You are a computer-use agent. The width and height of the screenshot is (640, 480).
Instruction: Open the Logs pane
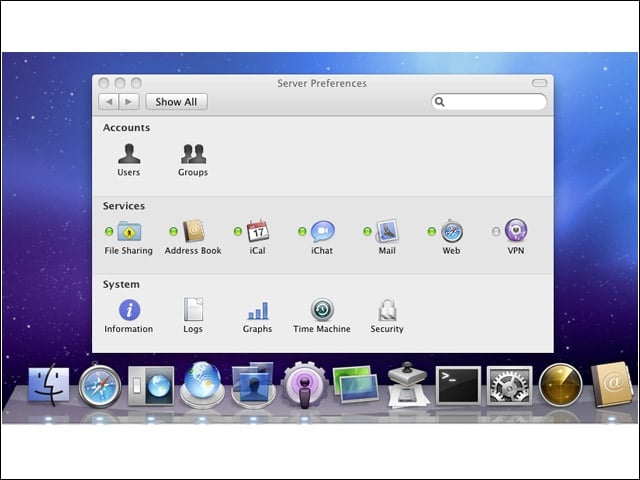point(193,316)
